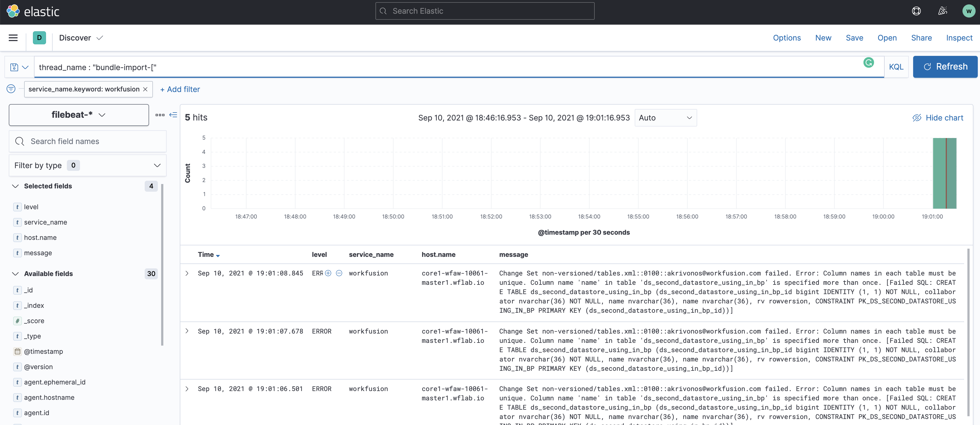This screenshot has height=425, width=980.
Task: Collapse the fields sidebar arrow icon
Action: (x=173, y=115)
